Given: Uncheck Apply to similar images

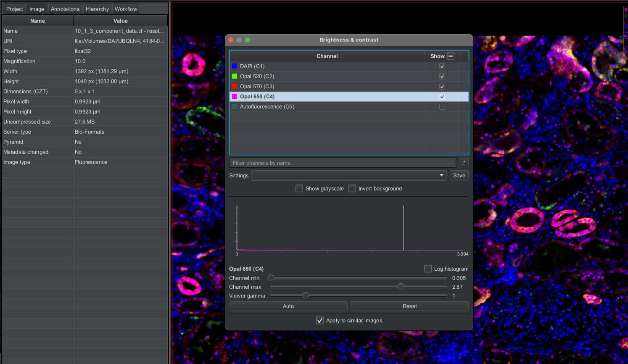Looking at the screenshot, I should (x=319, y=320).
